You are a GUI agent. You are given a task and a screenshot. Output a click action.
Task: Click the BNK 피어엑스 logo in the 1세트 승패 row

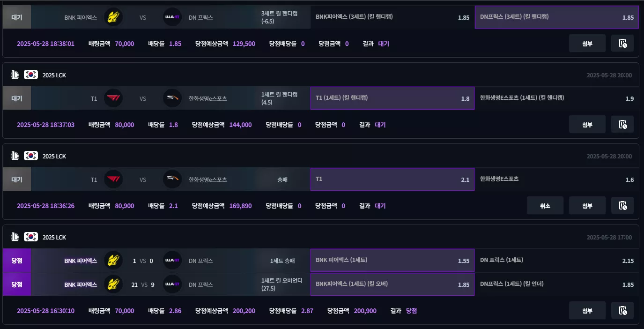tap(113, 261)
